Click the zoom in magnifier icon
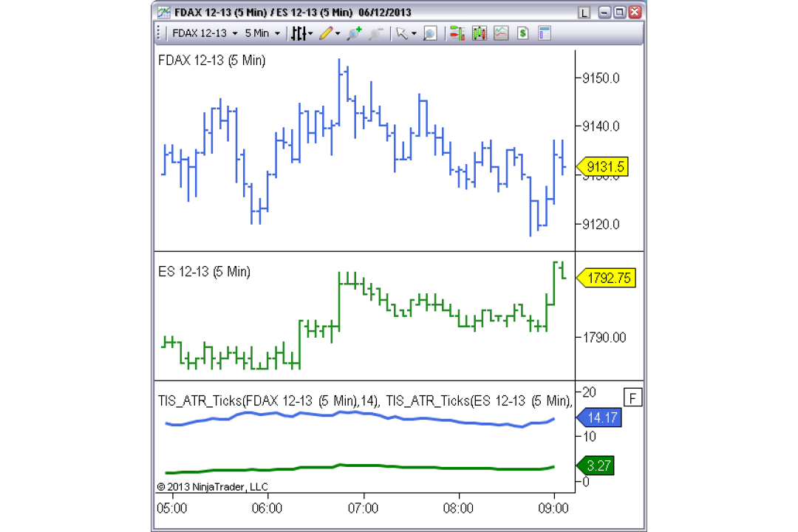 (354, 33)
